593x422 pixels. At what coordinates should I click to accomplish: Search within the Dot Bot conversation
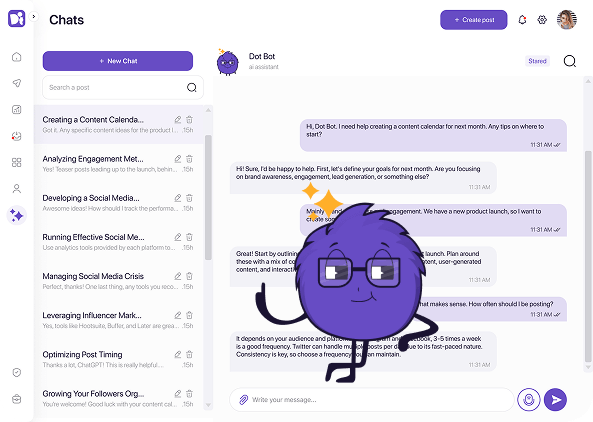point(570,61)
